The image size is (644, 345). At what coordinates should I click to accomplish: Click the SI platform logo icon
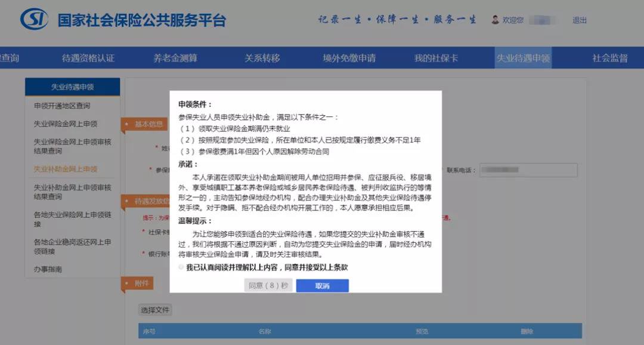tap(34, 20)
